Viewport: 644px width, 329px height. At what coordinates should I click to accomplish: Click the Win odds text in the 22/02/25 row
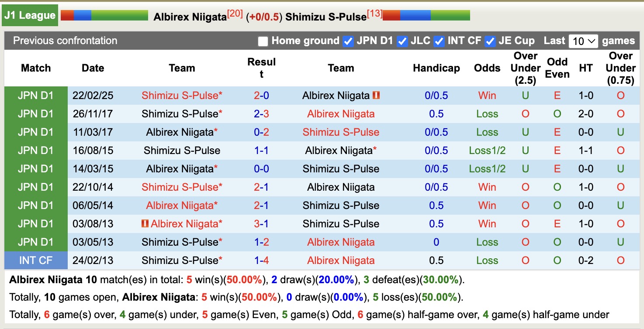click(487, 95)
